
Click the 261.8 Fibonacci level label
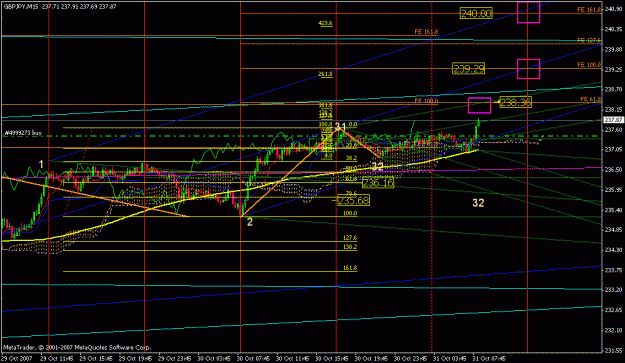325,74
